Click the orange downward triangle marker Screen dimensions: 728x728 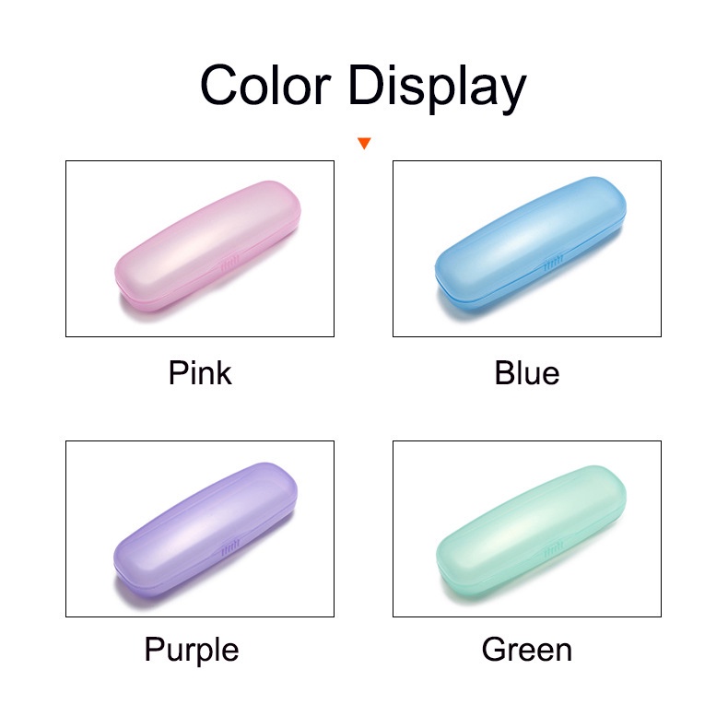pos(365,143)
